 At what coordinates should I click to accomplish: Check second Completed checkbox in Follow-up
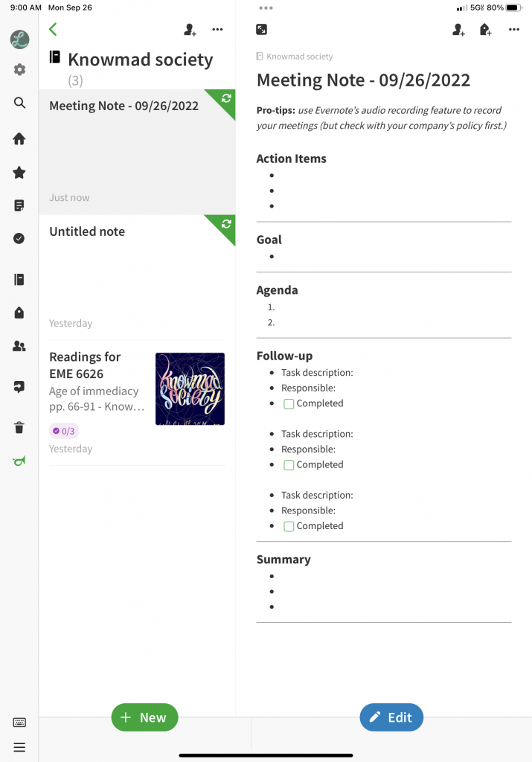(x=289, y=465)
